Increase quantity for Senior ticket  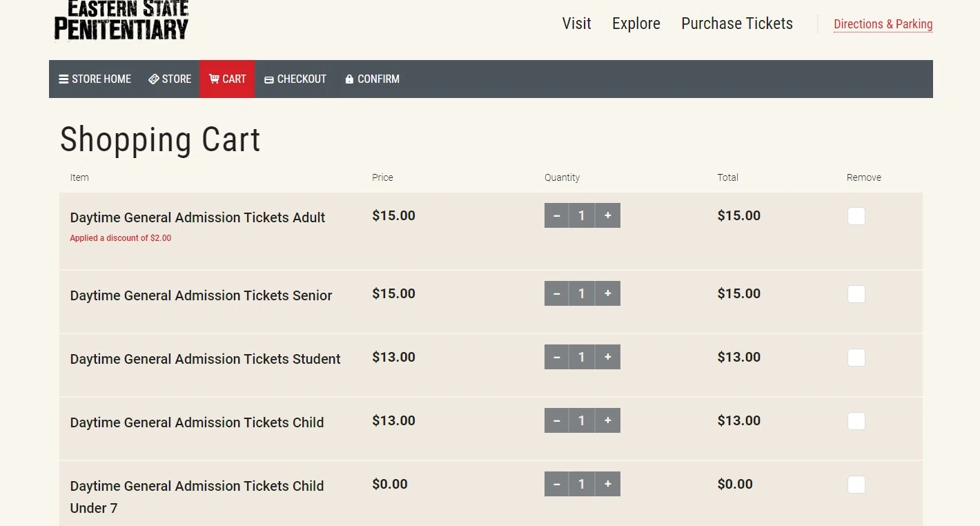[608, 293]
